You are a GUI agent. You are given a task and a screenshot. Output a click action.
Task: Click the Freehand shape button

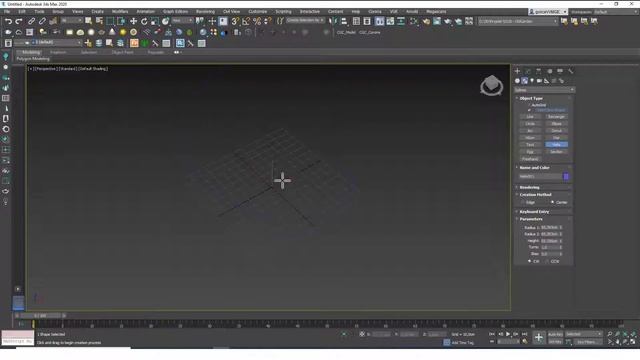click(x=530, y=159)
